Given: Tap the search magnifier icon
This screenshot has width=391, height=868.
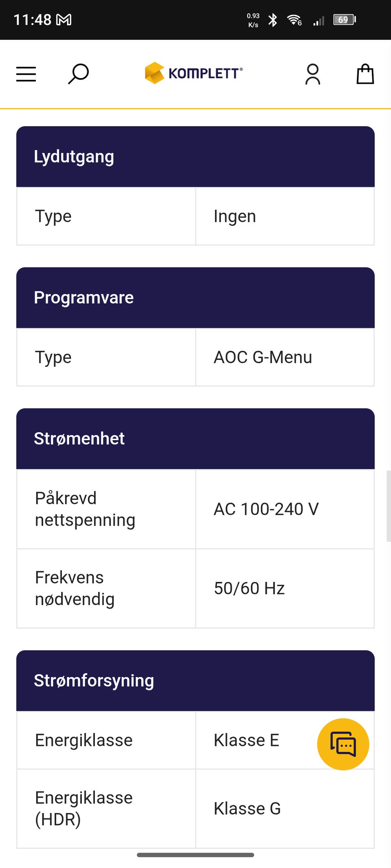Looking at the screenshot, I should tap(78, 74).
